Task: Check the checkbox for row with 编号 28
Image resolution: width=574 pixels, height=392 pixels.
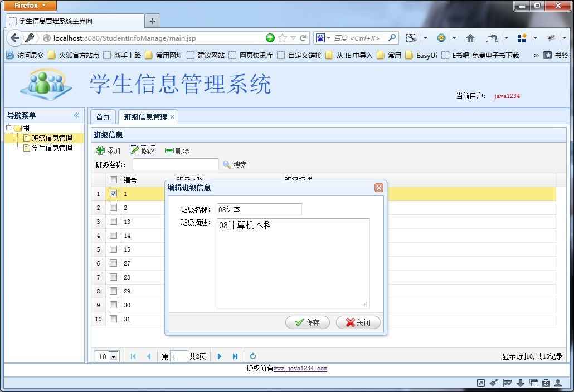Action: click(114, 277)
